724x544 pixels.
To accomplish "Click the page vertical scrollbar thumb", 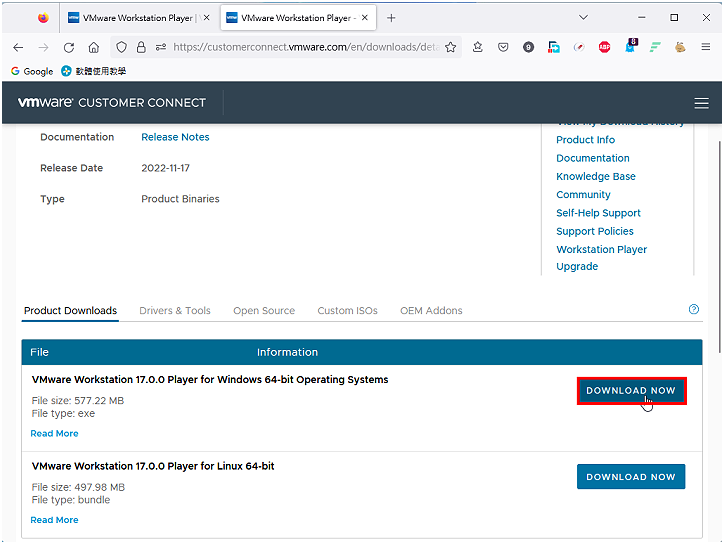I will [x=719, y=247].
